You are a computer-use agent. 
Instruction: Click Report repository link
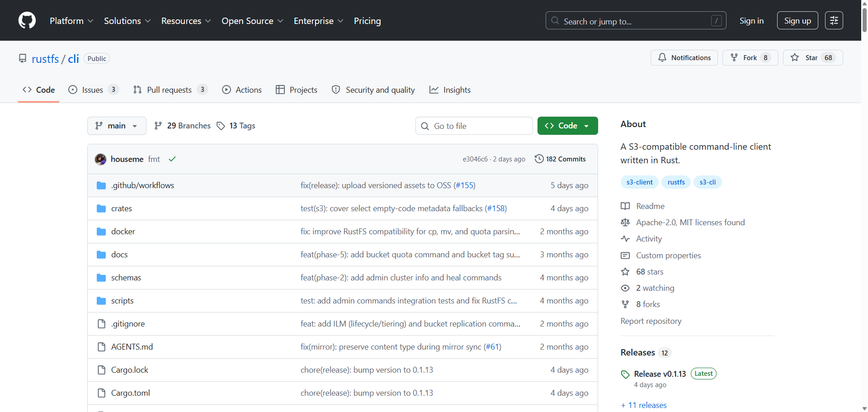click(651, 321)
